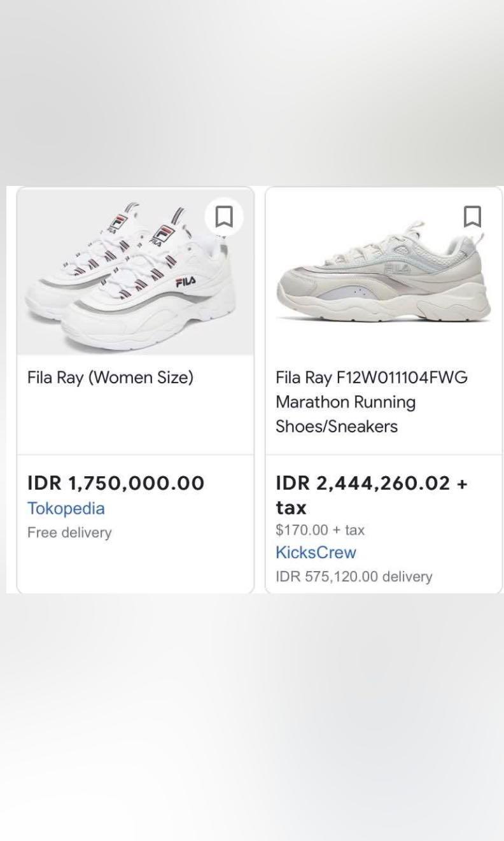Save the Fila Ray F12W011104FWG listing with bookmark

click(472, 217)
